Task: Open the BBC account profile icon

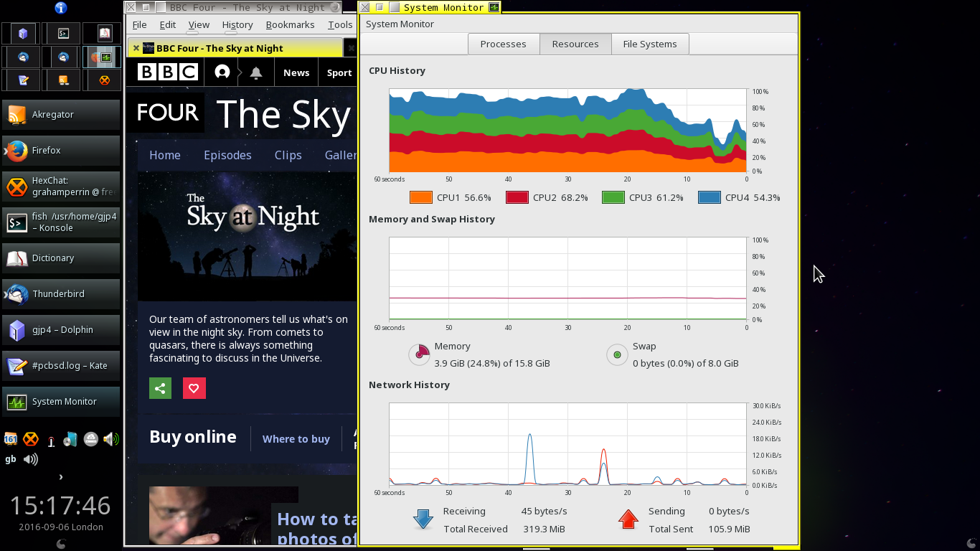Action: (x=222, y=72)
